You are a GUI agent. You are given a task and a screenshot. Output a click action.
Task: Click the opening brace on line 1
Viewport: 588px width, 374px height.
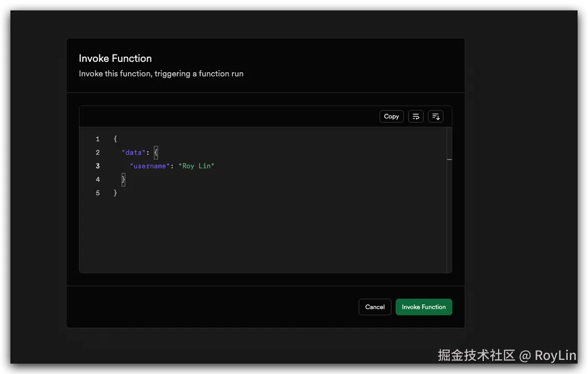[115, 139]
